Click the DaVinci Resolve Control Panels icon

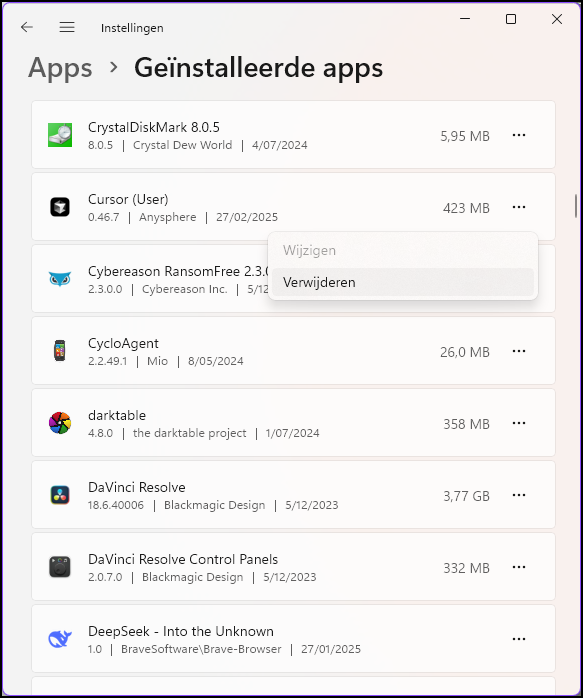60,567
